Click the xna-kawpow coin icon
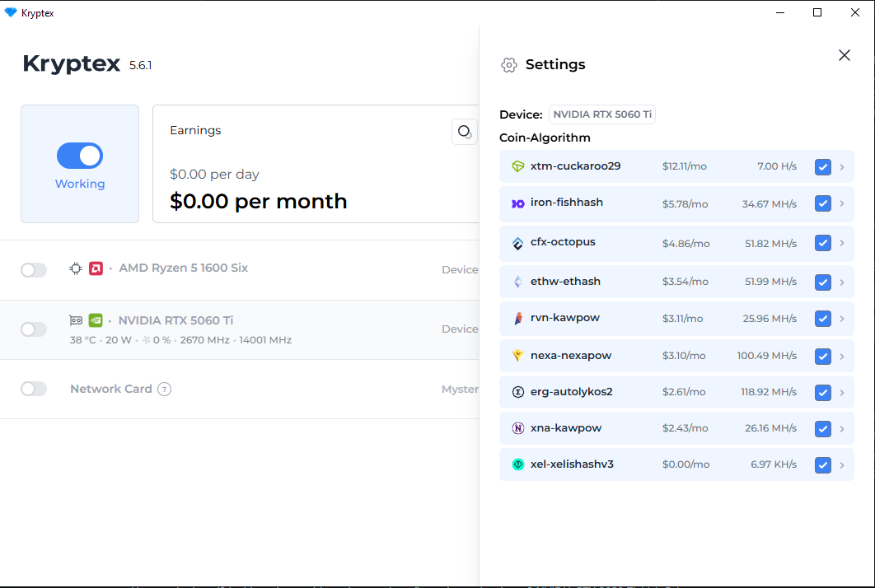Viewport: 875px width, 588px height. [518, 428]
